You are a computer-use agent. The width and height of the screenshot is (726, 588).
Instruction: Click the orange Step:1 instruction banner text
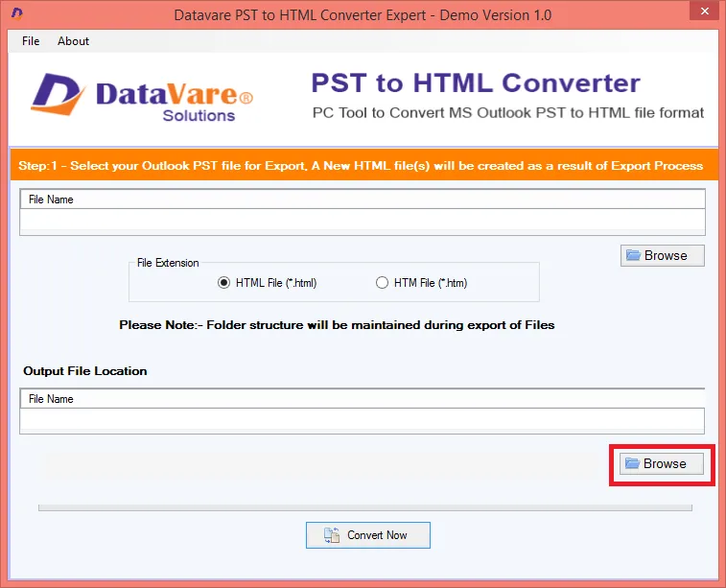tap(361, 166)
